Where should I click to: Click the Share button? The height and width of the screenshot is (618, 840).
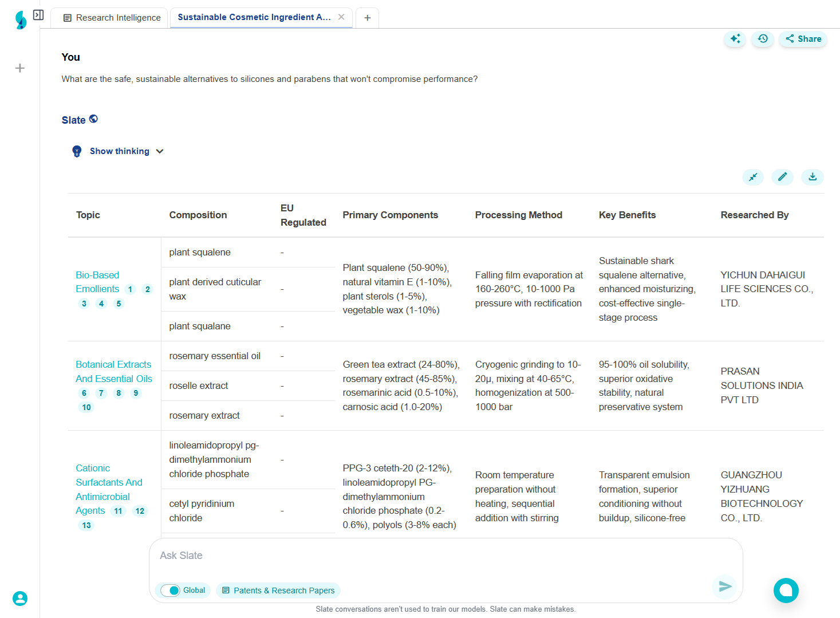803,39
